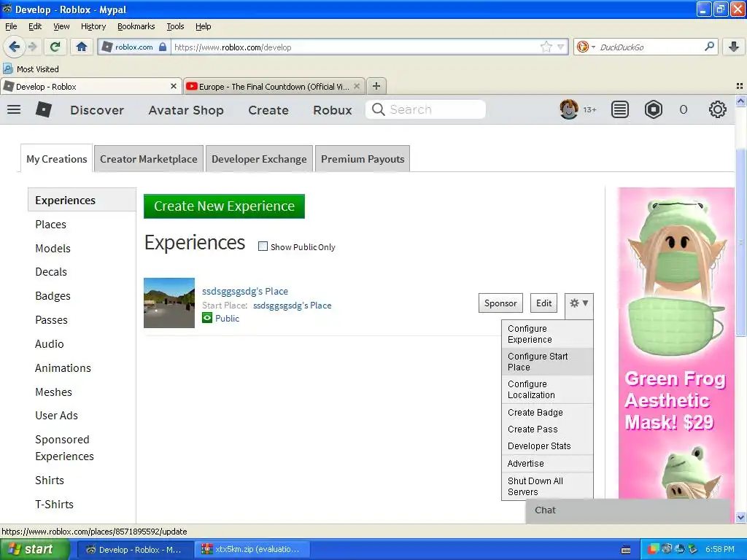The height and width of the screenshot is (560, 747).
Task: Click the Robux hexagon icon
Action: pyautogui.click(x=653, y=109)
